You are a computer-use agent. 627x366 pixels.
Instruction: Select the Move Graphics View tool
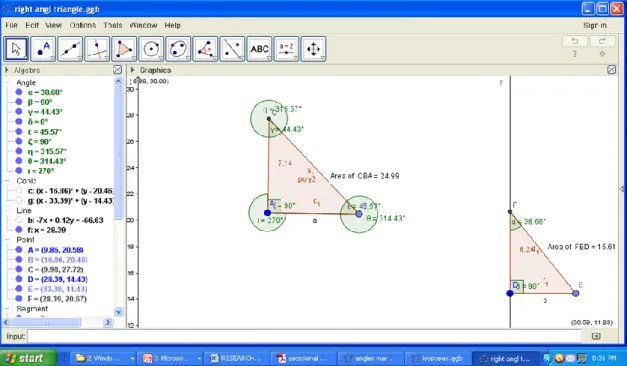[314, 49]
